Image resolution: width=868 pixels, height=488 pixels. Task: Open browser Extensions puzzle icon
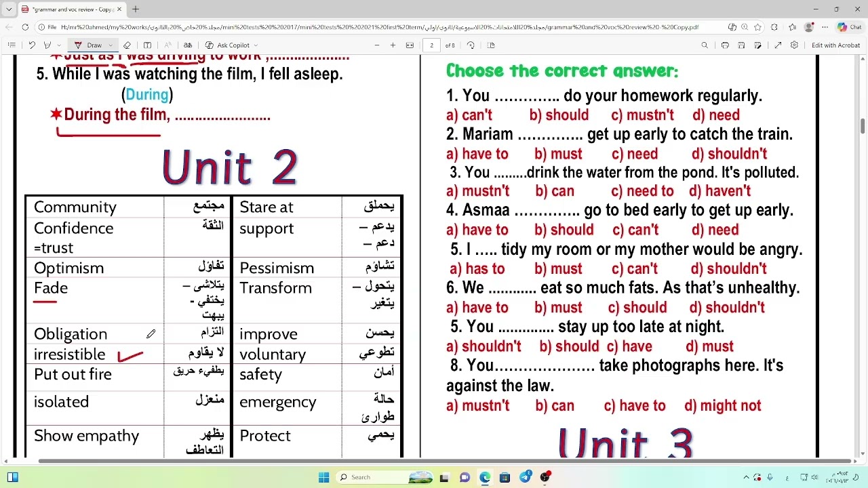[x=774, y=27]
